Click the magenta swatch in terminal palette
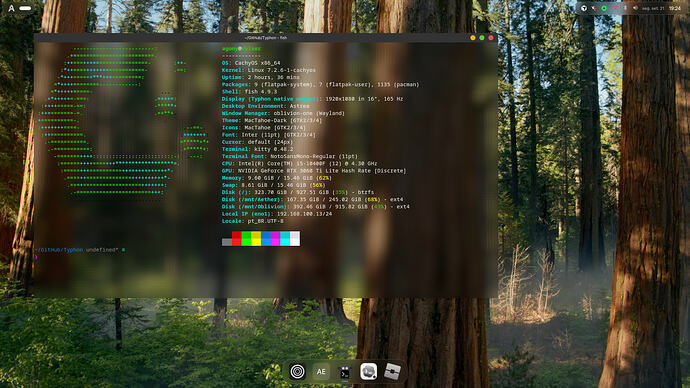This screenshot has height=388, width=690. pos(275,238)
